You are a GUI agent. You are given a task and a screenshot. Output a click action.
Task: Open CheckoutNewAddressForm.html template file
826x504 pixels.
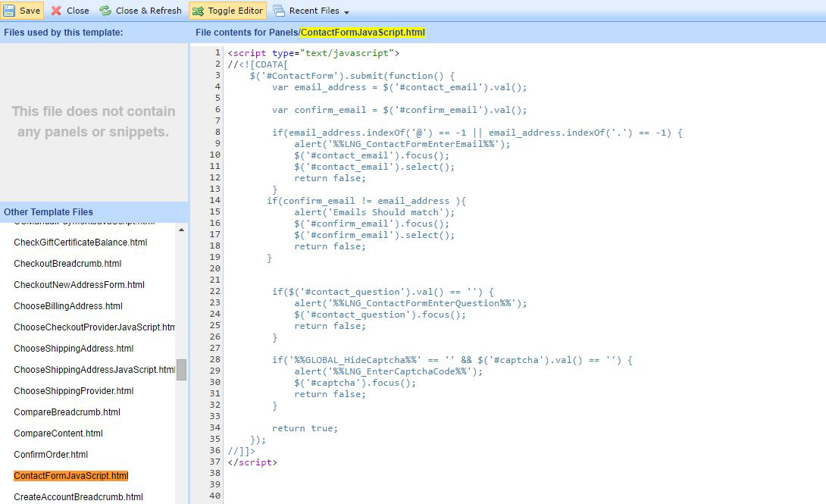[x=79, y=285]
